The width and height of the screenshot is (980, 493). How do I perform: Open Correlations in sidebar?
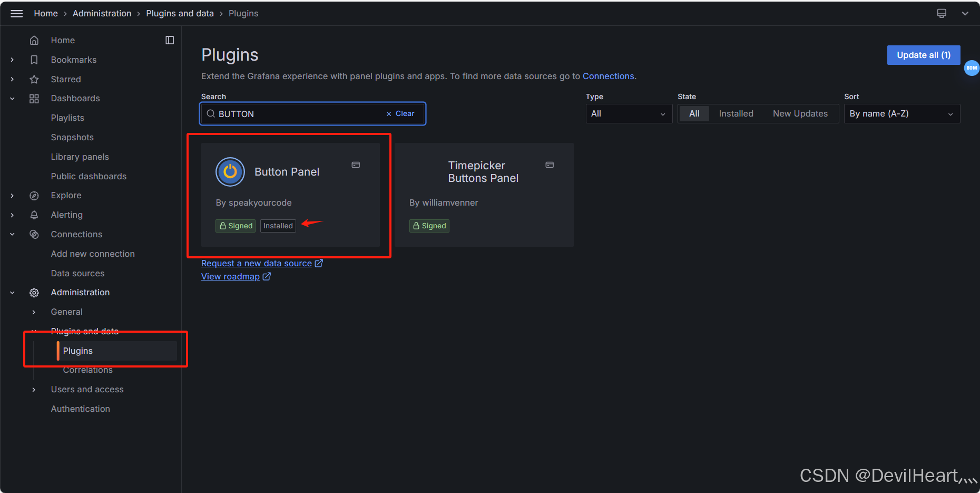click(x=87, y=370)
